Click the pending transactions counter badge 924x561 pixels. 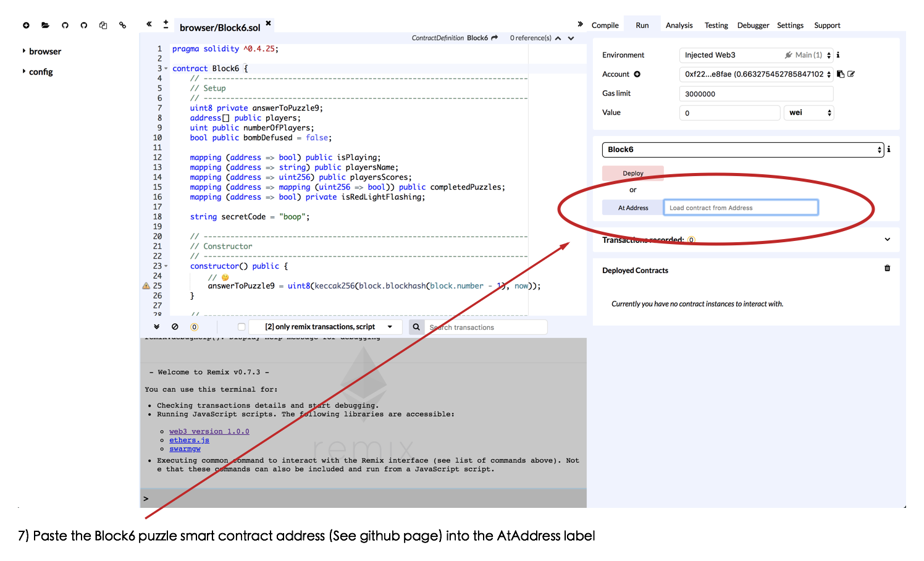pyautogui.click(x=194, y=327)
